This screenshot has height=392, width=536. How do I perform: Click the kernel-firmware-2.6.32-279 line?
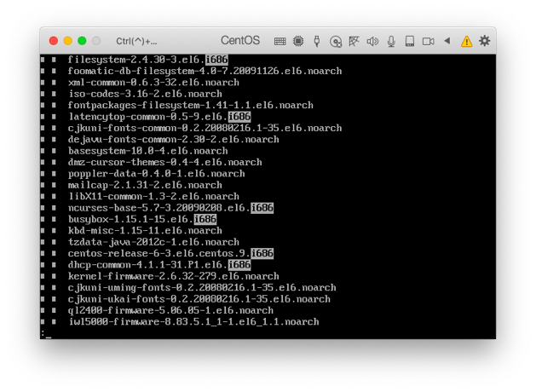pos(173,276)
